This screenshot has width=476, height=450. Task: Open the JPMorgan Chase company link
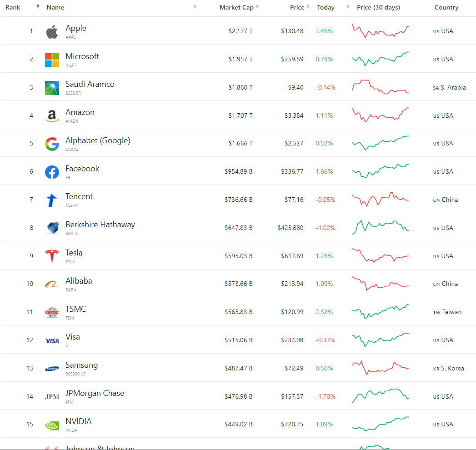pos(95,393)
